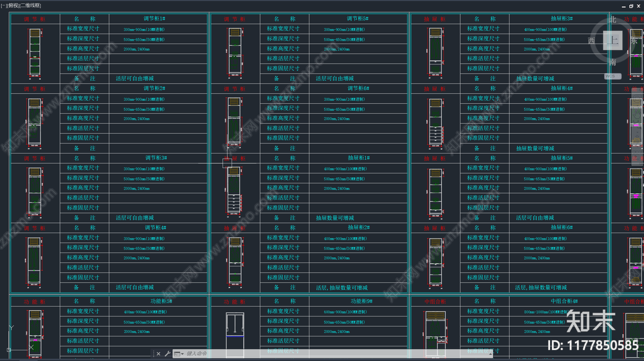Select the 抽屉柜1# title text

tap(359, 158)
